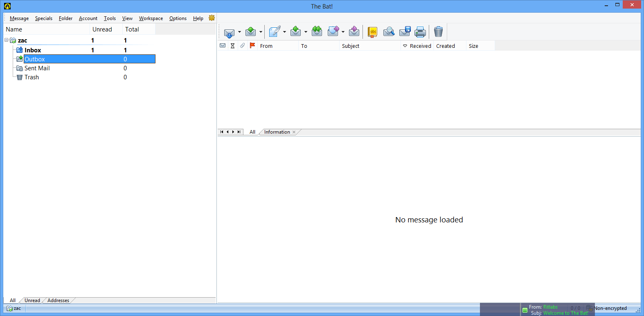
Task: Click the Forward message icon
Action: click(333, 31)
